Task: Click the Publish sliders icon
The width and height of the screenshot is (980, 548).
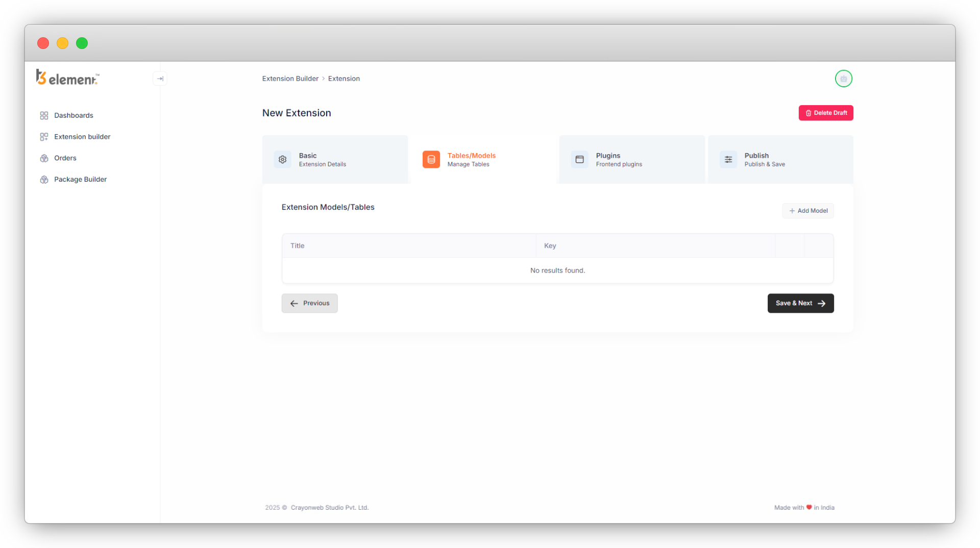Action: 728,160
